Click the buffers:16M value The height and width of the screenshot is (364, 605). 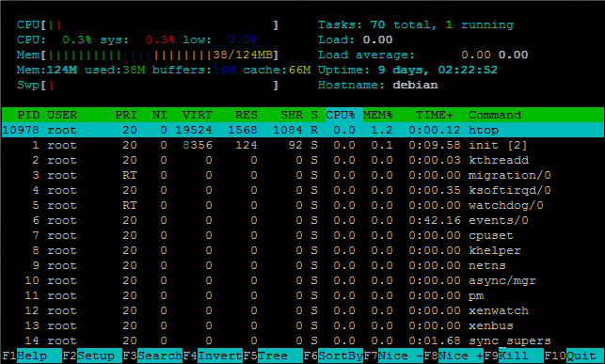(193, 70)
